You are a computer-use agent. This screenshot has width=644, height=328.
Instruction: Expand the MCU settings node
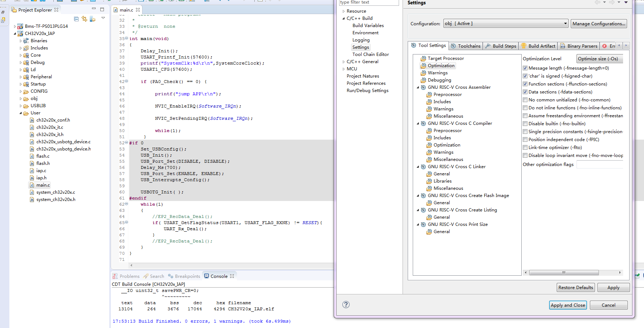point(343,69)
